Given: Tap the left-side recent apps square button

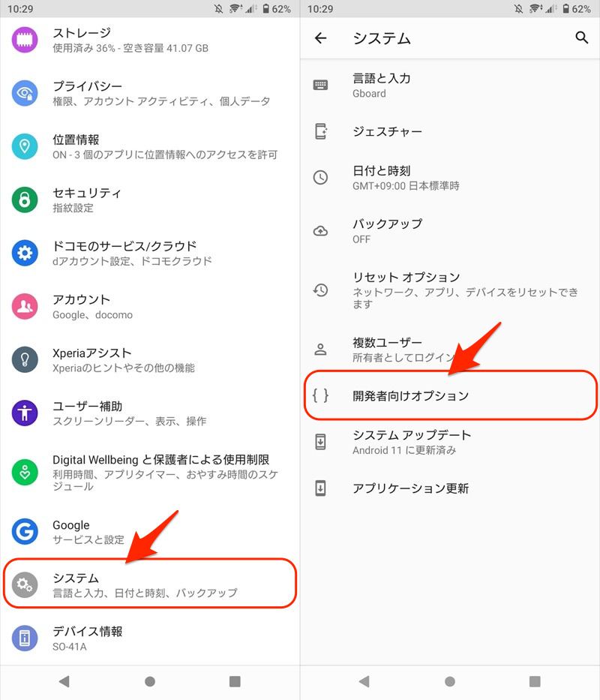Looking at the screenshot, I should [235, 681].
